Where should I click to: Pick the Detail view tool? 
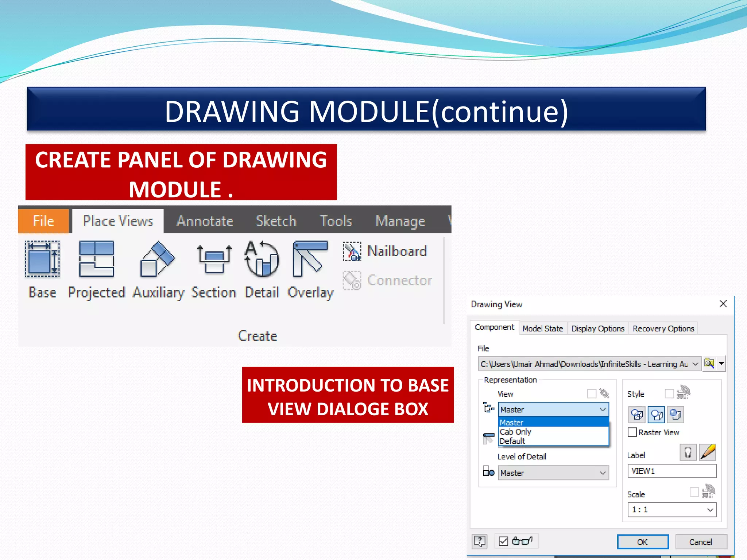[262, 260]
